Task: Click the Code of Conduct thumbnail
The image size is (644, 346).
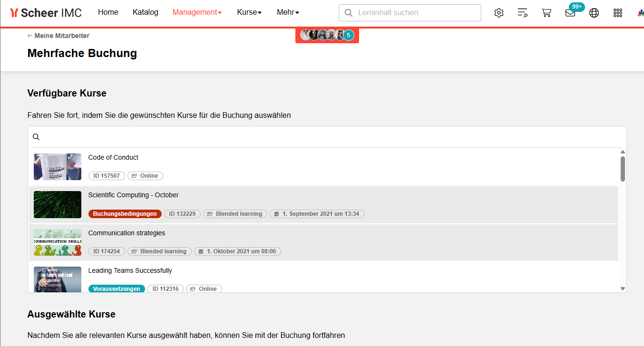Action: 58,167
